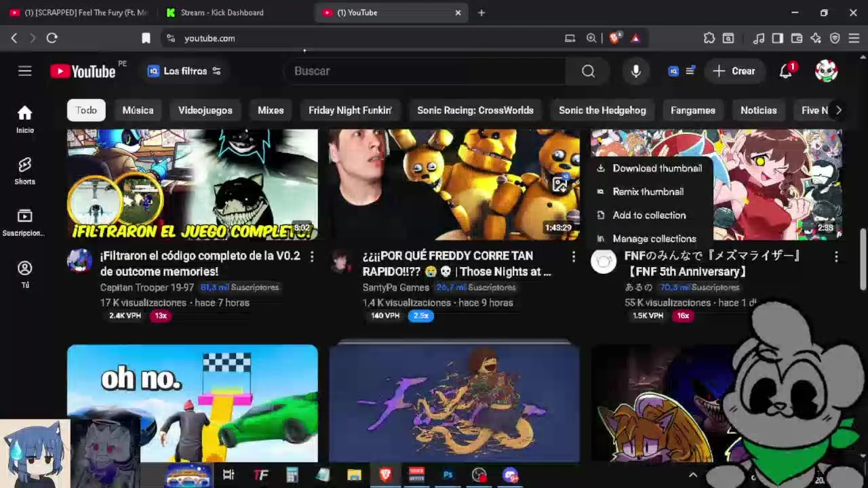Click the Crear button
This screenshot has height=488, width=868.
tap(734, 70)
